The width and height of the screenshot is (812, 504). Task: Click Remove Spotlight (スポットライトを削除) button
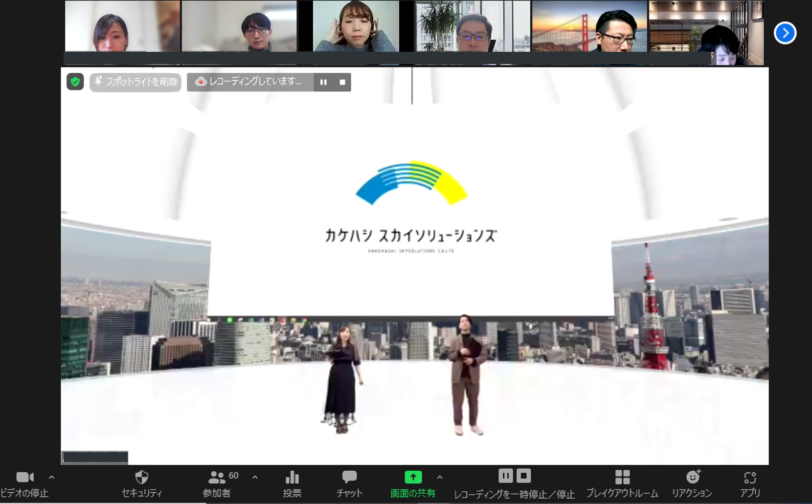coord(135,82)
